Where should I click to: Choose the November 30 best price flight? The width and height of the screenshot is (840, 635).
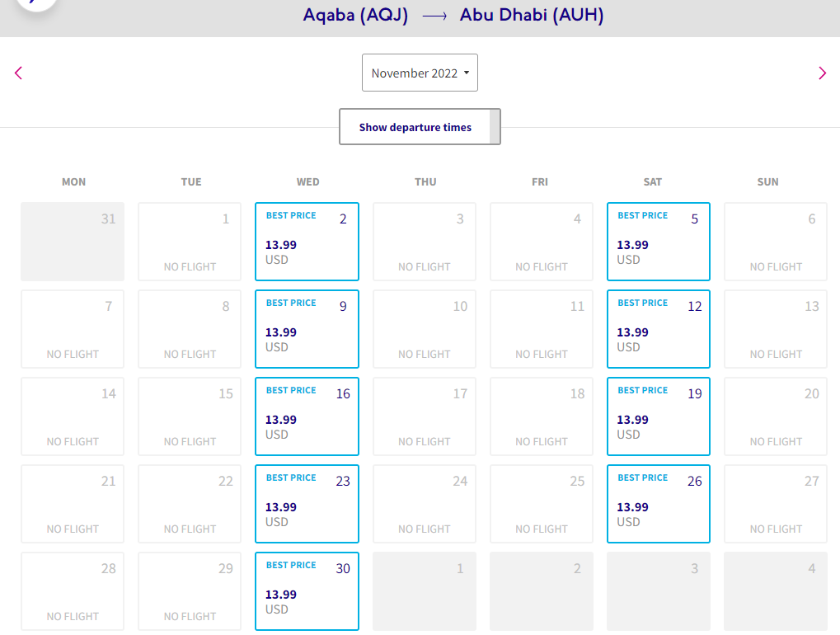[307, 590]
